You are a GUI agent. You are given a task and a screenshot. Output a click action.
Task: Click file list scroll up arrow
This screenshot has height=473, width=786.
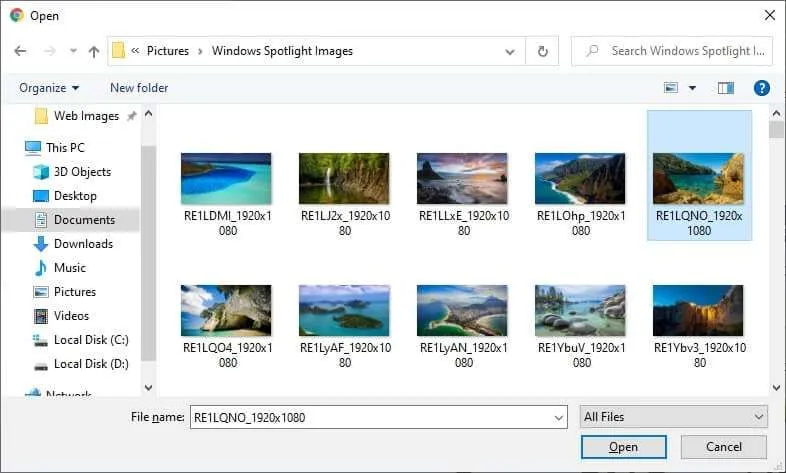coord(776,114)
